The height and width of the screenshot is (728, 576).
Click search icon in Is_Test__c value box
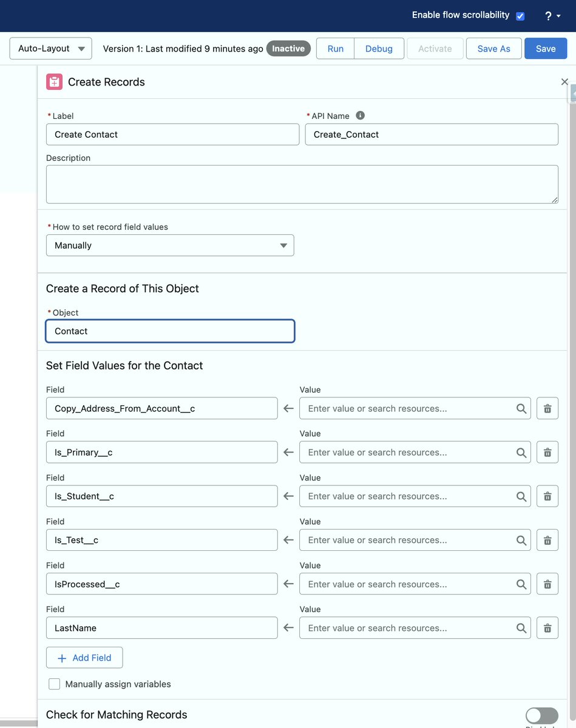pyautogui.click(x=521, y=540)
